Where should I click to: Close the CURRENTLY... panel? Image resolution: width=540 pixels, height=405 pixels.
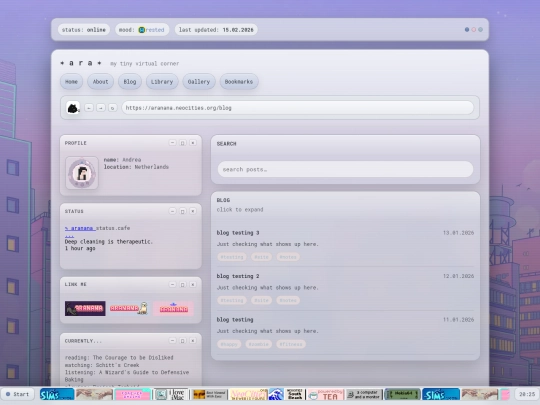coord(193,341)
